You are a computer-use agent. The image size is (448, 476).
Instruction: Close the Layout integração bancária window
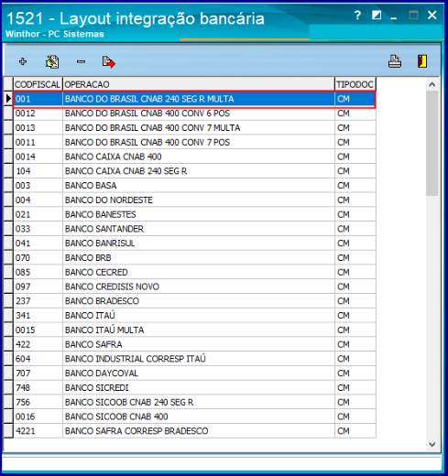(x=432, y=15)
